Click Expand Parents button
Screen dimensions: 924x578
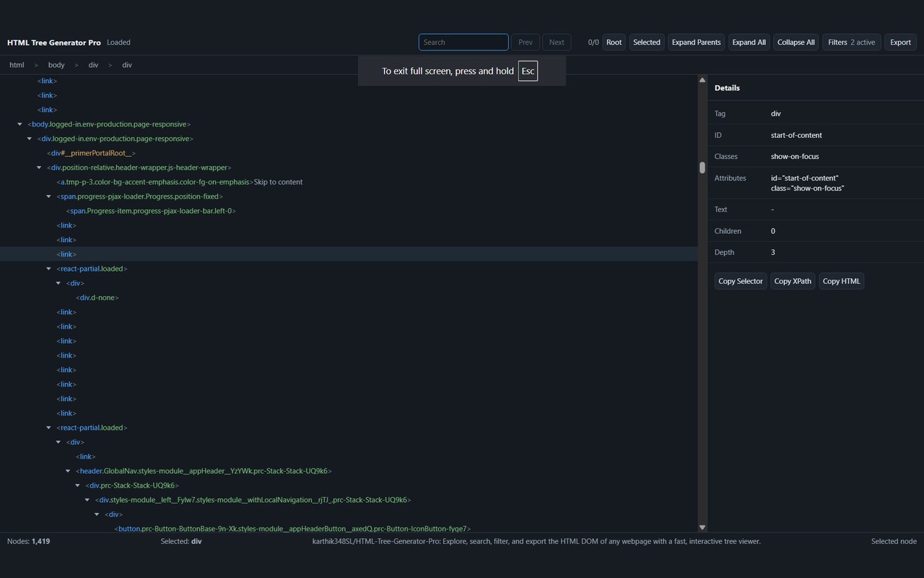(697, 43)
